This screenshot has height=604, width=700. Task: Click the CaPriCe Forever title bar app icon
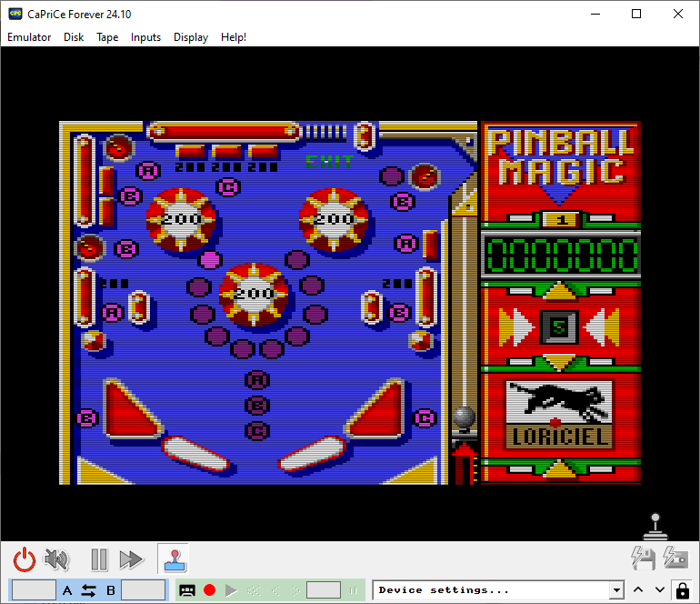tap(15, 14)
